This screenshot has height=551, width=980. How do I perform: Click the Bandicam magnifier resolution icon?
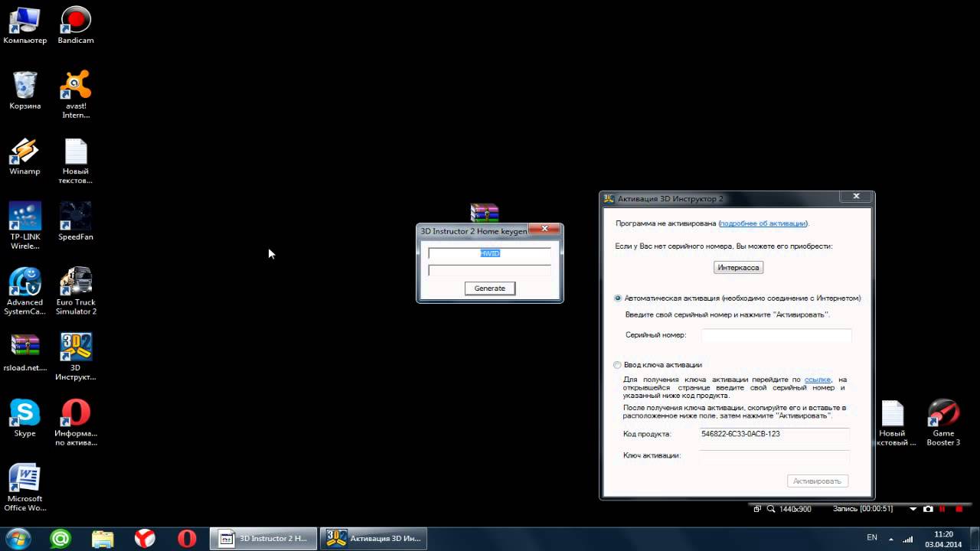tap(771, 509)
